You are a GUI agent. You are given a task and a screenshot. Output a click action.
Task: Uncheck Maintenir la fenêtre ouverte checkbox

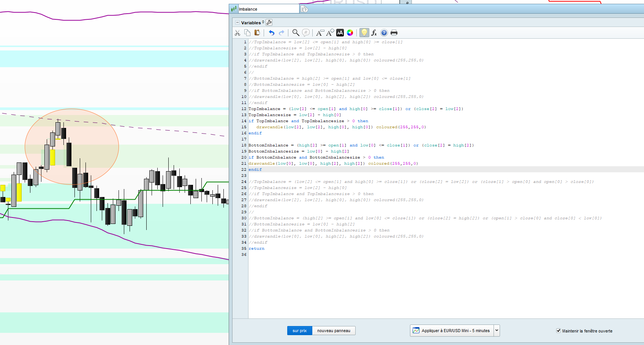pos(559,331)
